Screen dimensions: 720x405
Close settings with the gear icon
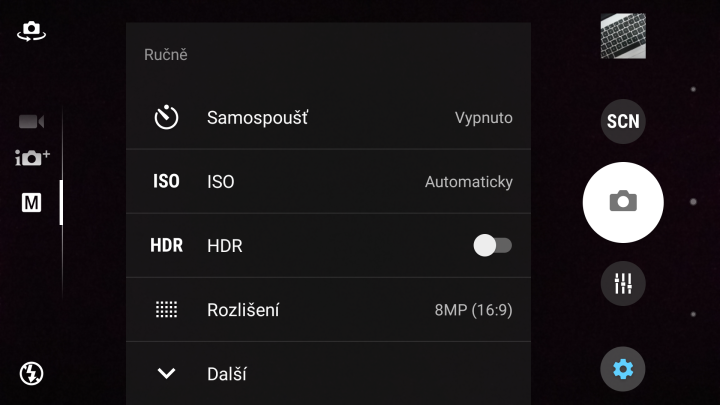point(622,370)
